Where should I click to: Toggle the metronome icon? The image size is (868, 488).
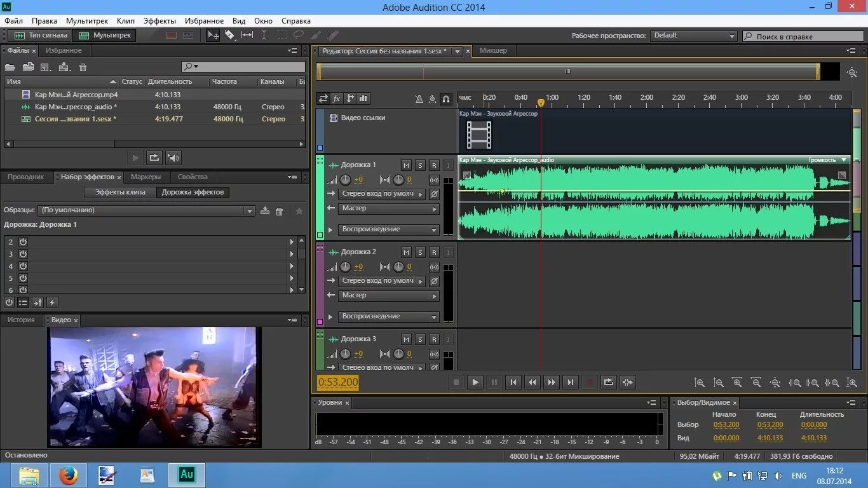coord(418,98)
